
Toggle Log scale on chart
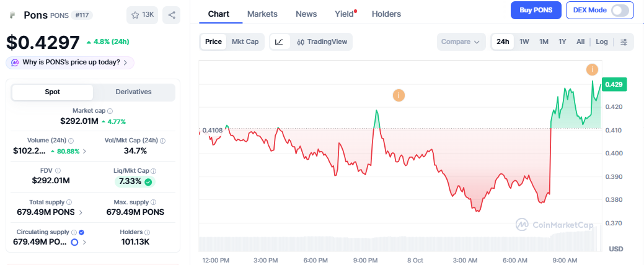[602, 42]
